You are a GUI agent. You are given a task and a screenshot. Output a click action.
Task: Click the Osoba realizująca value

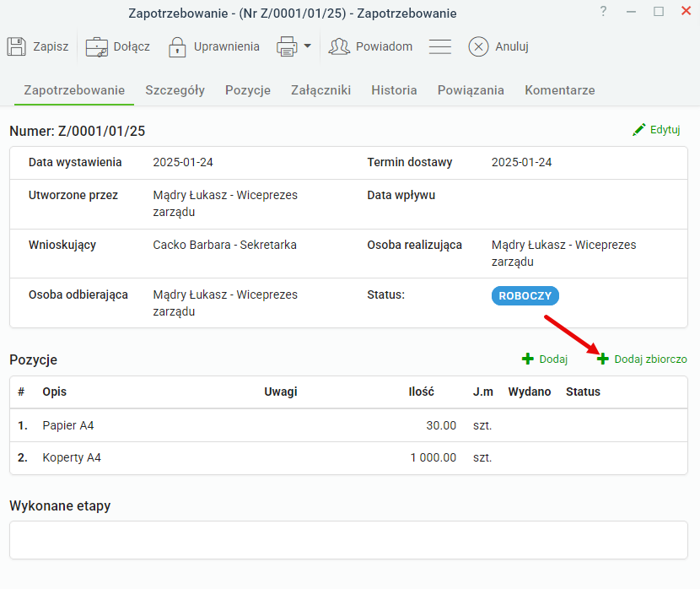pyautogui.click(x=564, y=253)
